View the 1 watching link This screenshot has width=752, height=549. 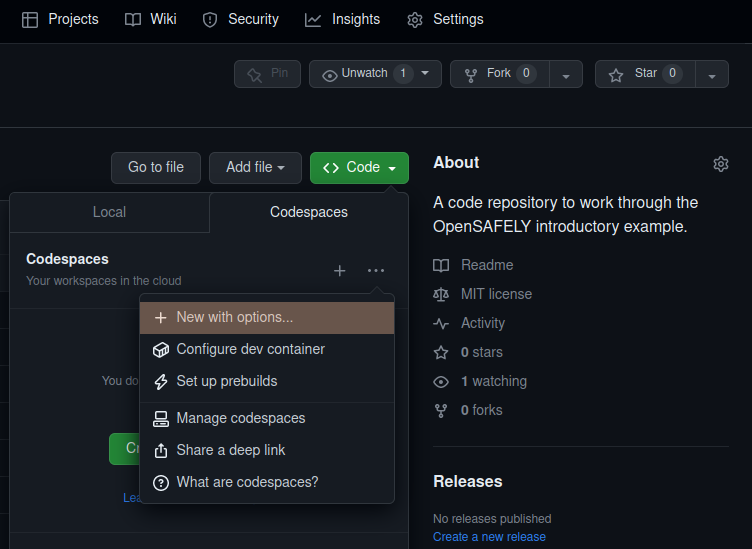tap(494, 382)
